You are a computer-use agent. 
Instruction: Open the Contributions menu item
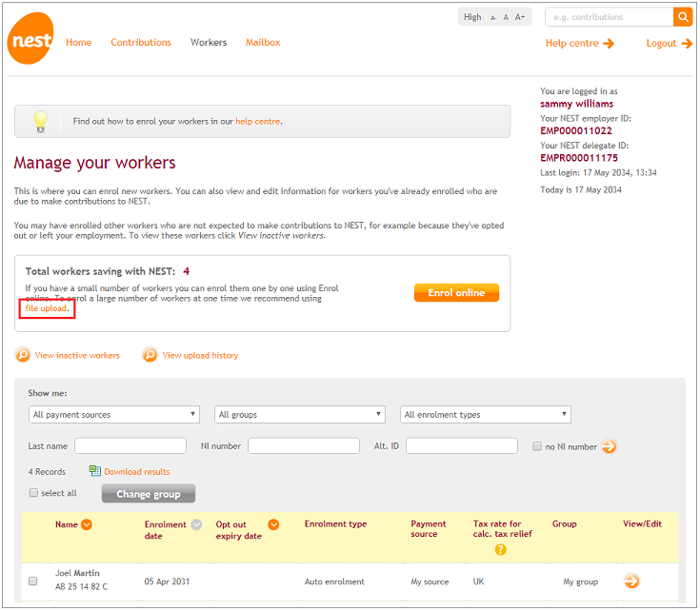[141, 43]
